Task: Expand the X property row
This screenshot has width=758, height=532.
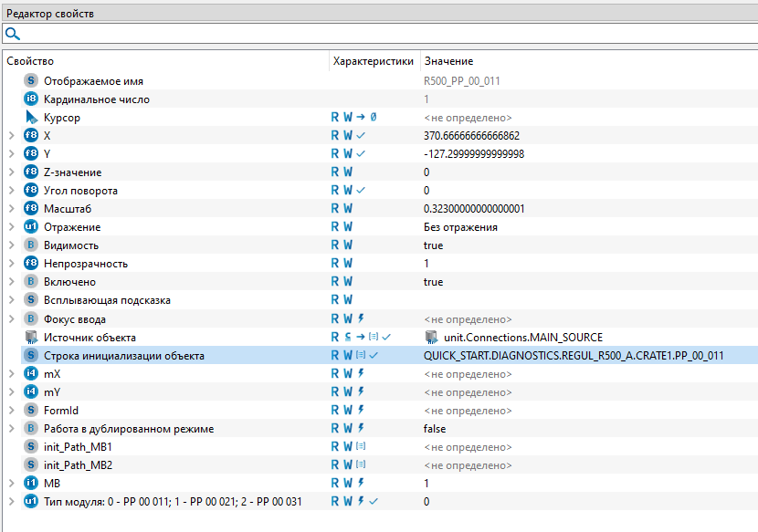Action: (11, 136)
